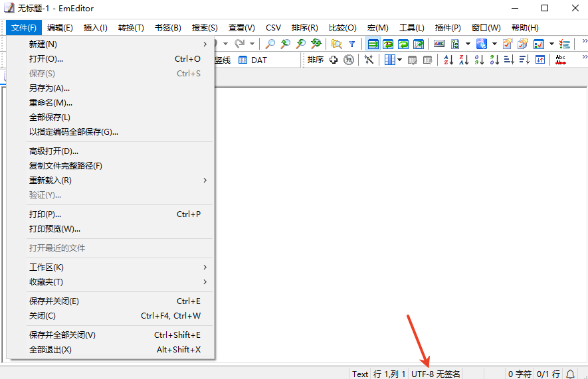This screenshot has width=588, height=379.
Task: Click the blue Filter funnel icon
Action: click(351, 44)
